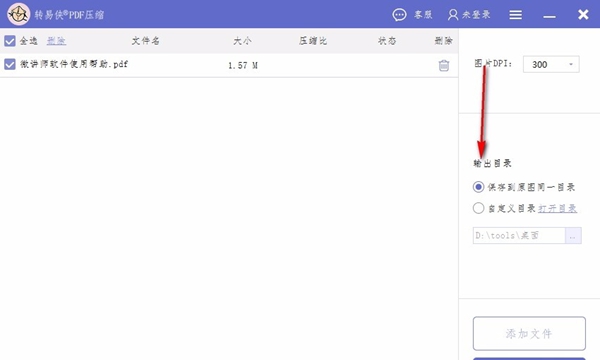The image size is (600, 360).
Task: Minimize the PDF压缩 window
Action: 549,16
